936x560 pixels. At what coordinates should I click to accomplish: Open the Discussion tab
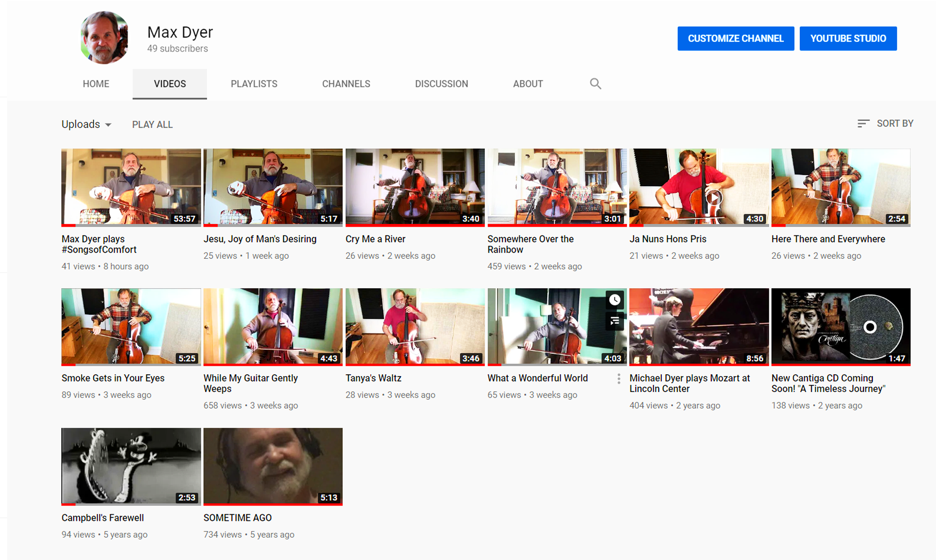pyautogui.click(x=441, y=84)
